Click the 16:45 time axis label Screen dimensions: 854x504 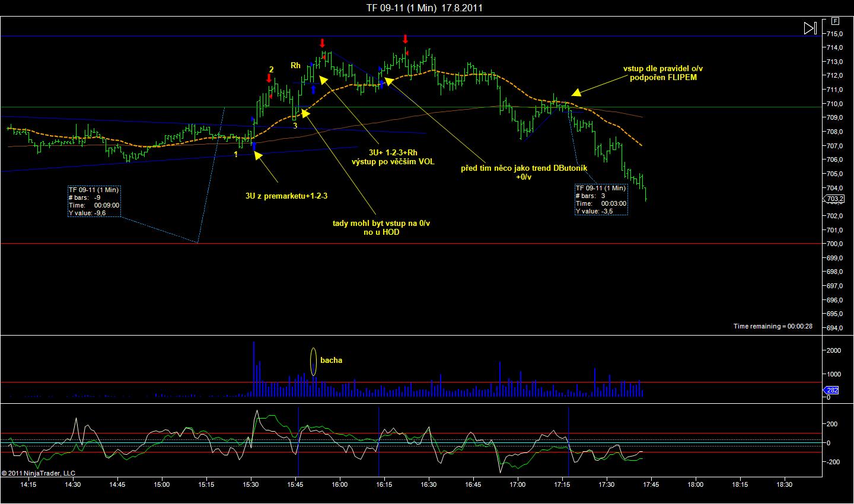click(473, 484)
